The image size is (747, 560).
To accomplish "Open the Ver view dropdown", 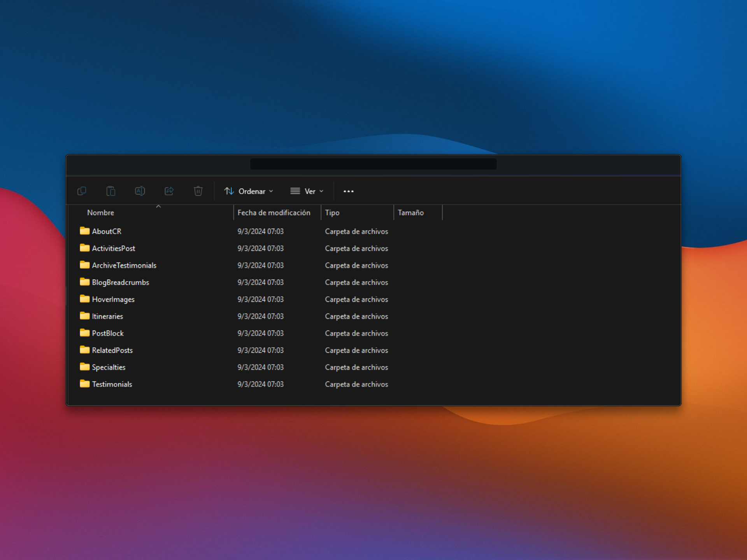I will point(307,191).
